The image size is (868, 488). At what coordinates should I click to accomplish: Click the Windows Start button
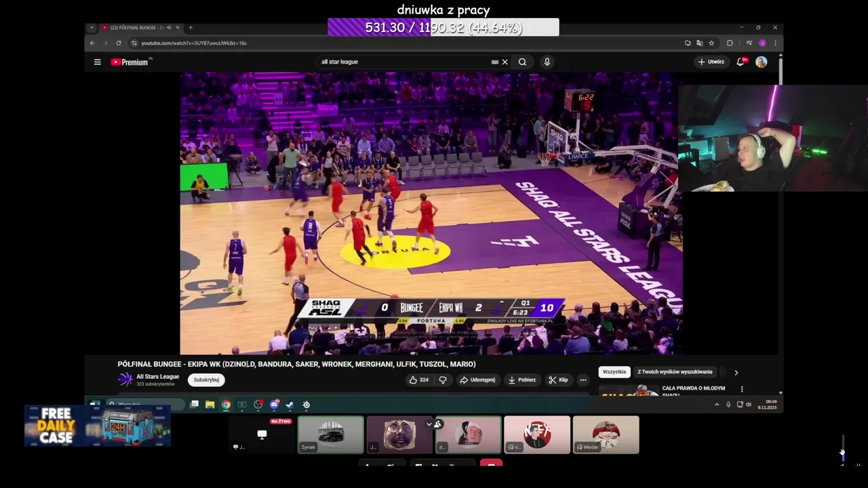point(95,405)
